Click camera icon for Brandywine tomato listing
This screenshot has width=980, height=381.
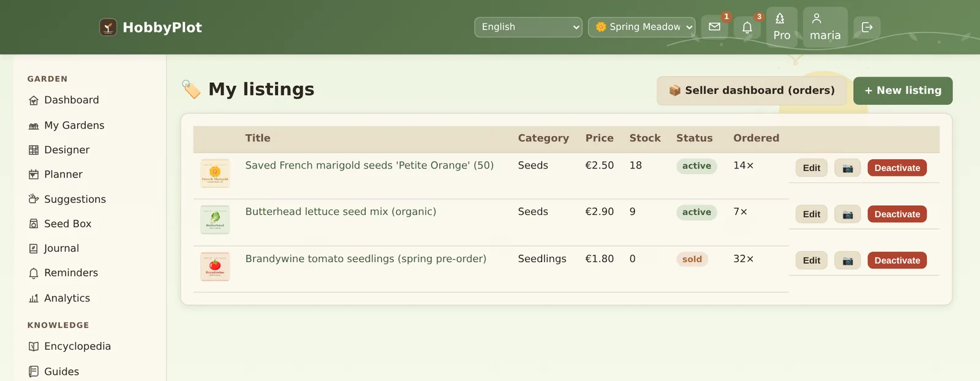(x=848, y=260)
